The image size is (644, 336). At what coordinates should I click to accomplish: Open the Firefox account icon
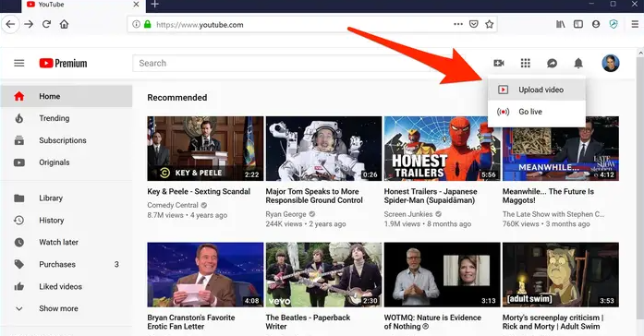click(596, 24)
